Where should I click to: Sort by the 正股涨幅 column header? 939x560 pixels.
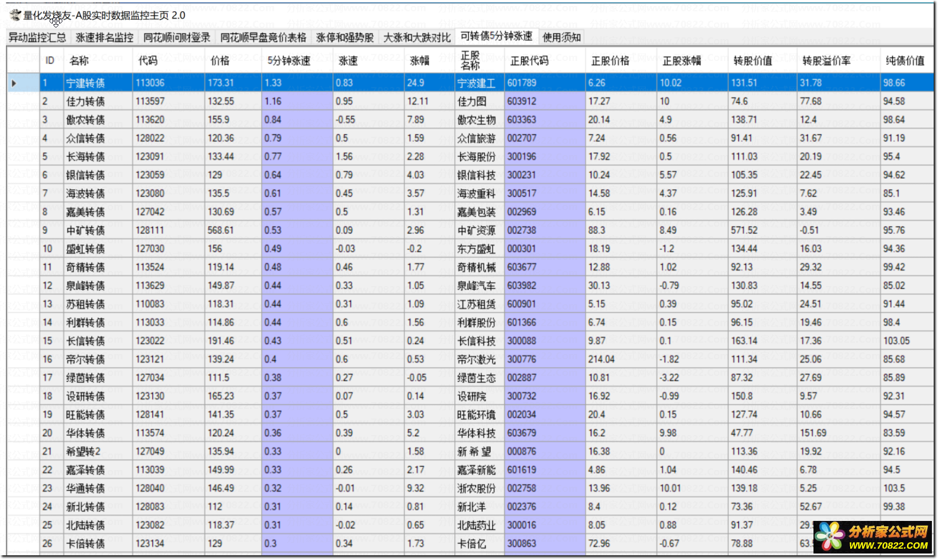[692, 60]
